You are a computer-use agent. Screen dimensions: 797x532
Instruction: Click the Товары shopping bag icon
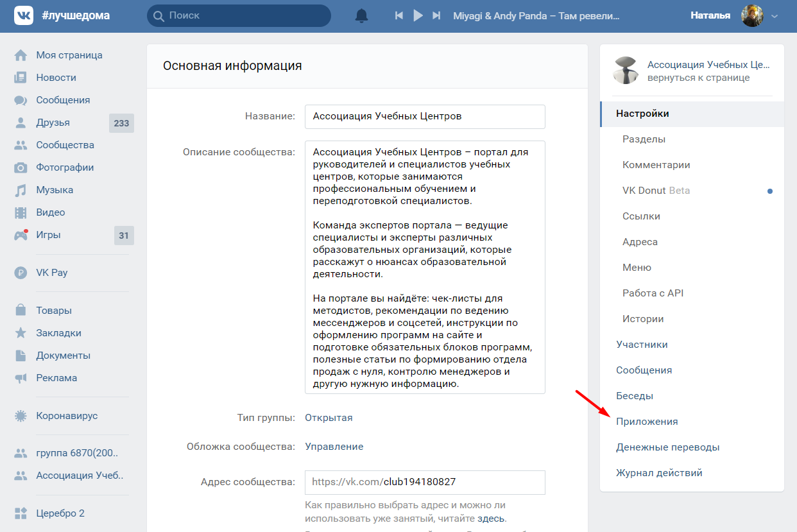21,311
